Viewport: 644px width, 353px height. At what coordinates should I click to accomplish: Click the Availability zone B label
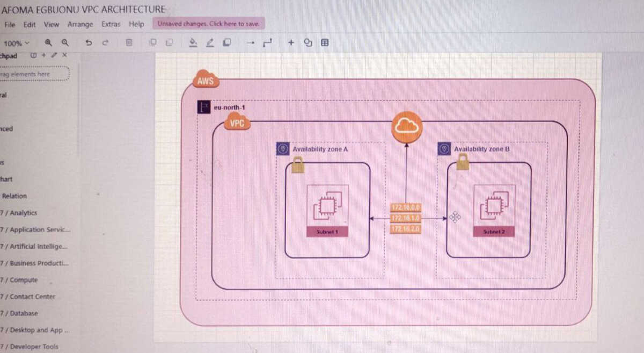click(x=482, y=149)
